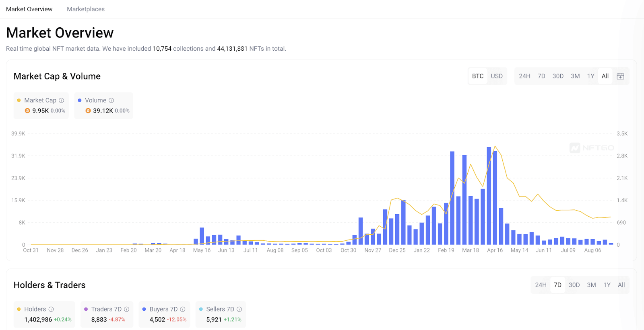The height and width of the screenshot is (330, 644).
Task: Click info icon beside Sellers 7D
Action: tap(239, 309)
